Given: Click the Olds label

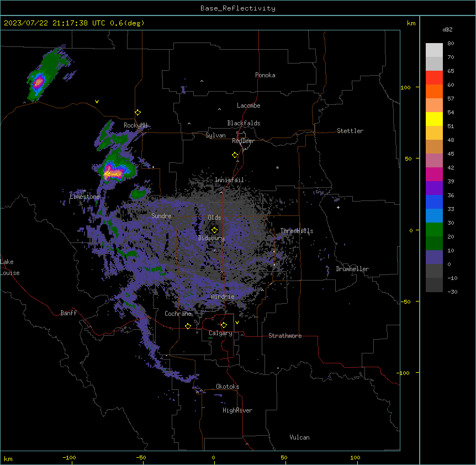Looking at the screenshot, I should [214, 218].
